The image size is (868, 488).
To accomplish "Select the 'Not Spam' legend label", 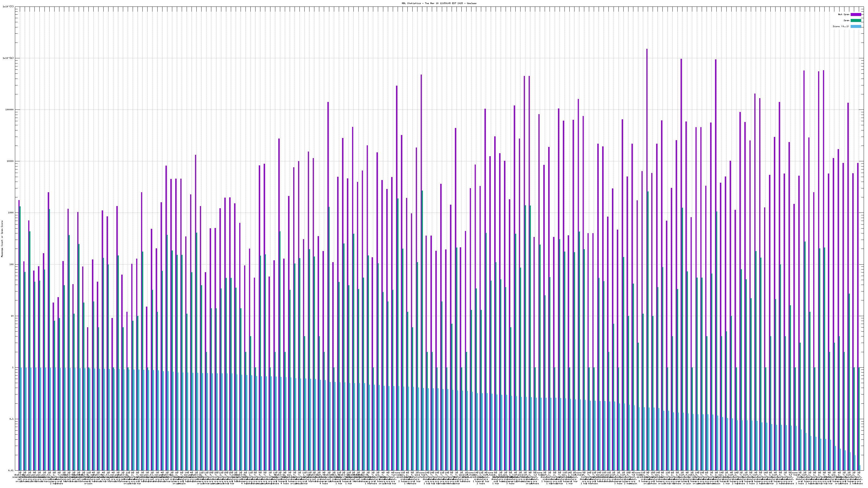I will [x=844, y=14].
